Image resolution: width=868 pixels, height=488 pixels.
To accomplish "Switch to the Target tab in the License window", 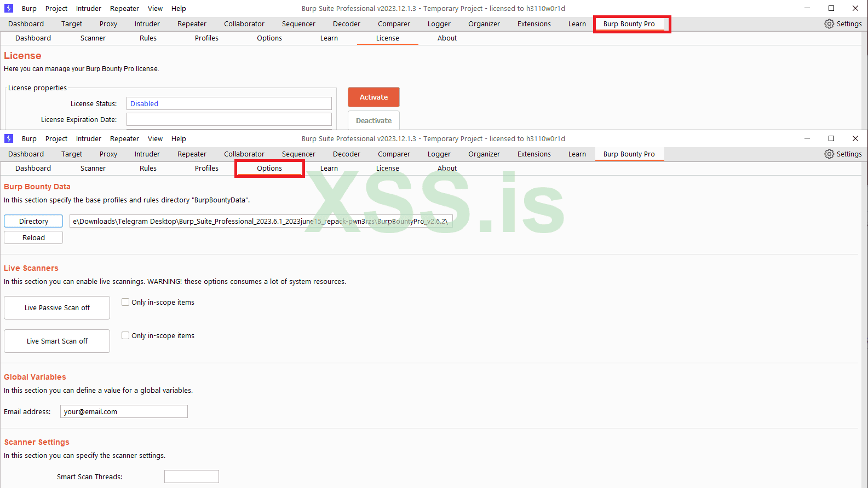I will (72, 24).
